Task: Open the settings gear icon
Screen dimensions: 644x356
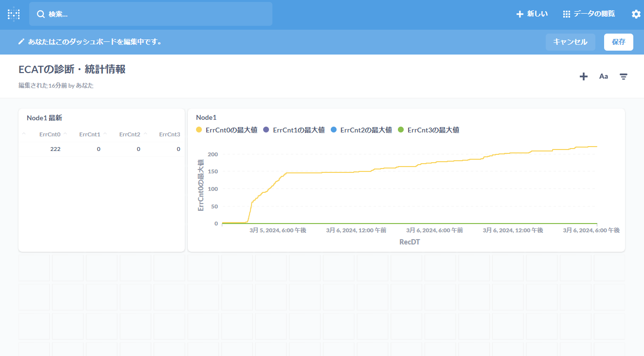Action: pos(636,14)
